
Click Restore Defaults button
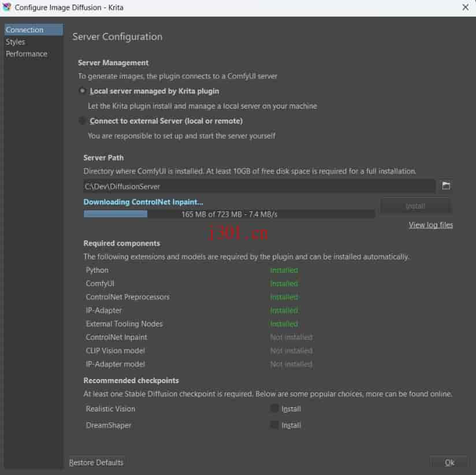pyautogui.click(x=96, y=462)
